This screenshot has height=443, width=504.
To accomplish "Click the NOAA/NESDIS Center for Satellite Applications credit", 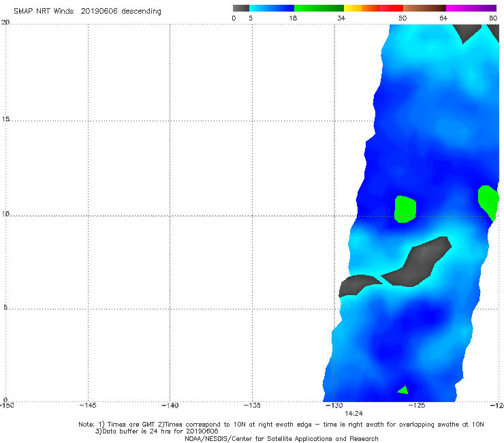I will (281, 438).
